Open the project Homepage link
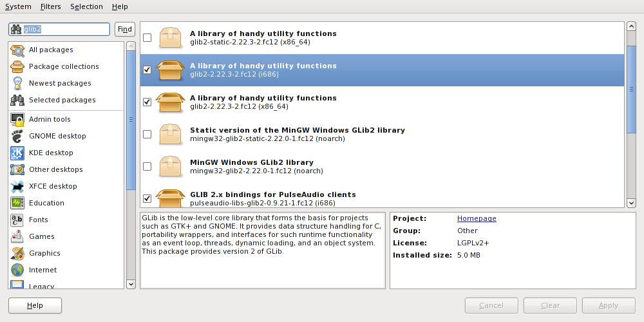 (x=477, y=218)
